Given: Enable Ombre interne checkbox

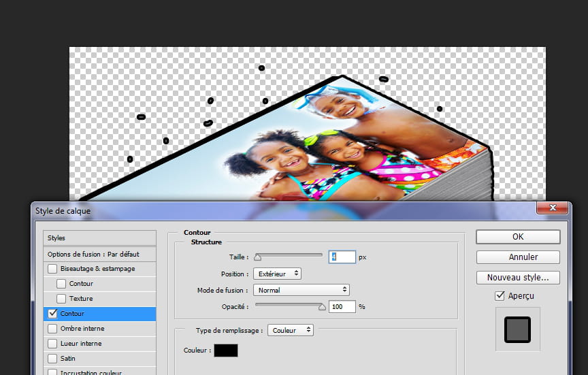Looking at the screenshot, I should [52, 329].
